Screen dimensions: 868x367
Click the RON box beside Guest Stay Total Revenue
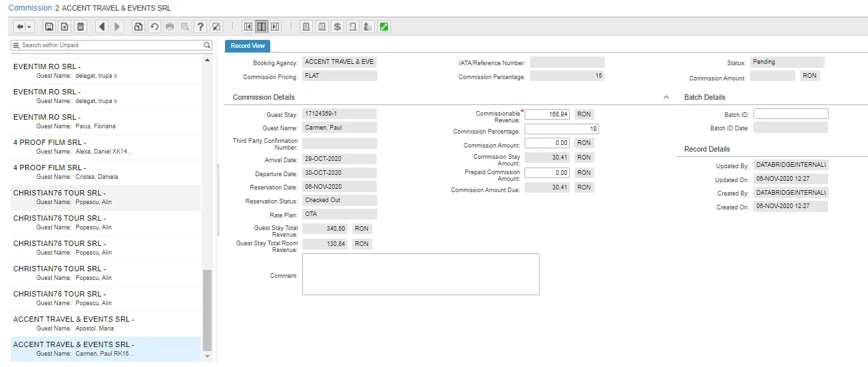click(361, 229)
